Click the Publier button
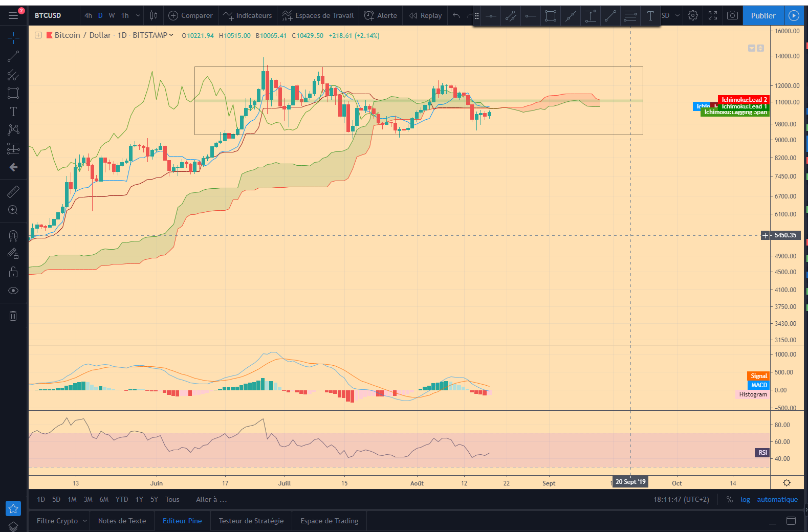Viewport: 808px width, 532px height. 763,15
